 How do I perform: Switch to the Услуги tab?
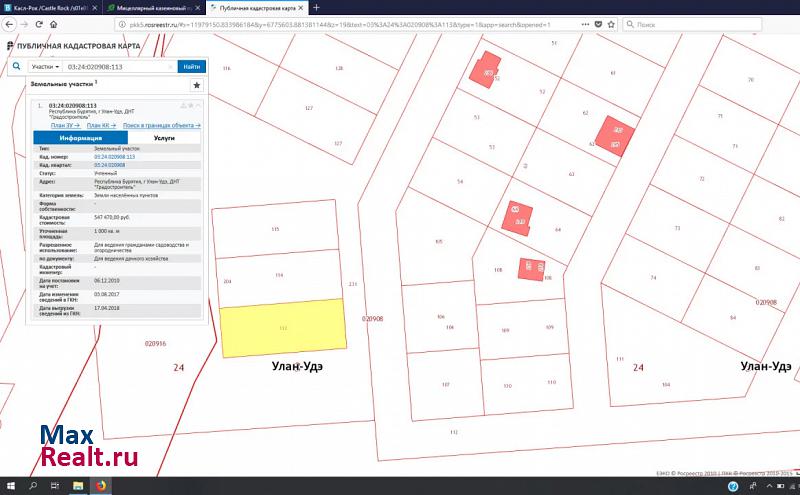coord(164,139)
